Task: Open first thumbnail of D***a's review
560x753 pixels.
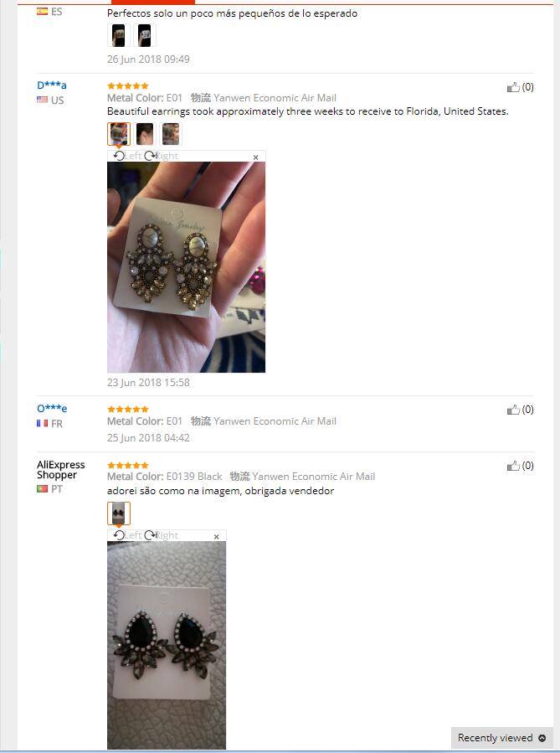Action: [x=119, y=134]
